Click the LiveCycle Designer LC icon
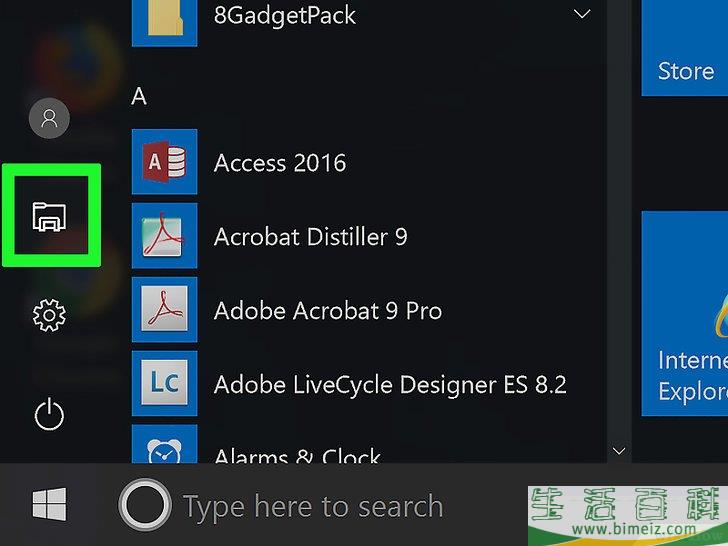Image resolution: width=728 pixels, height=546 pixels. [164, 383]
